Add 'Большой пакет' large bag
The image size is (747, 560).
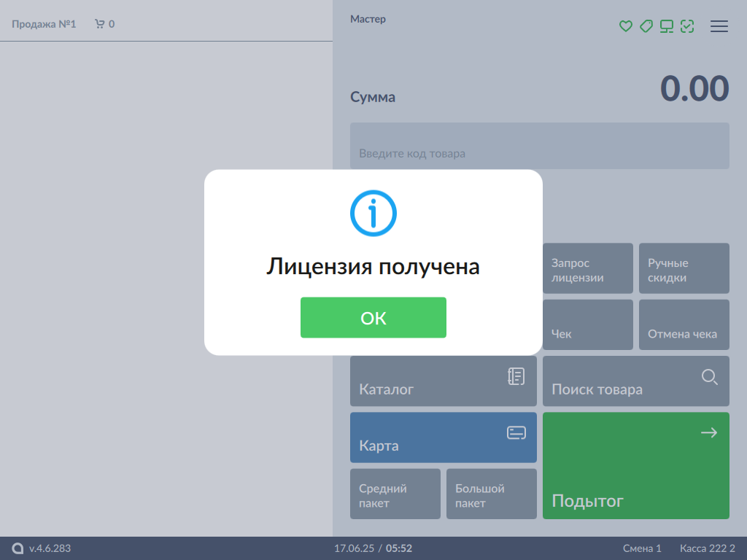pos(491,494)
